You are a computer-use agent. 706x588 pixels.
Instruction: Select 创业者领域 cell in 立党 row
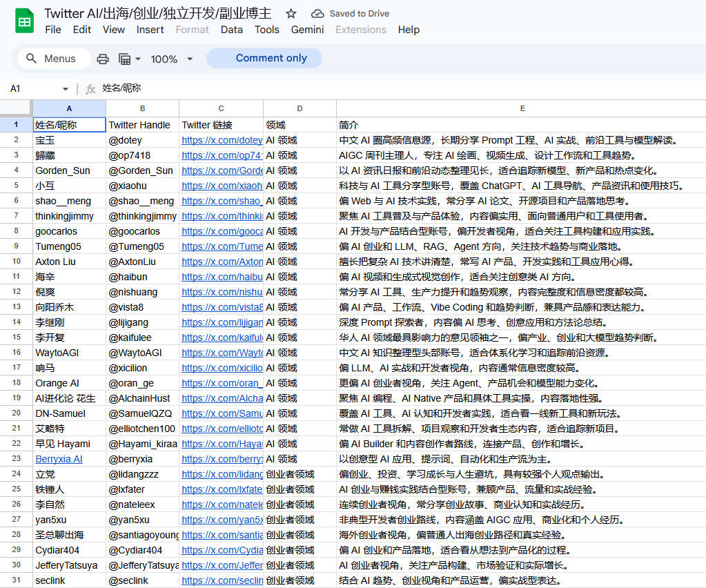(x=300, y=474)
